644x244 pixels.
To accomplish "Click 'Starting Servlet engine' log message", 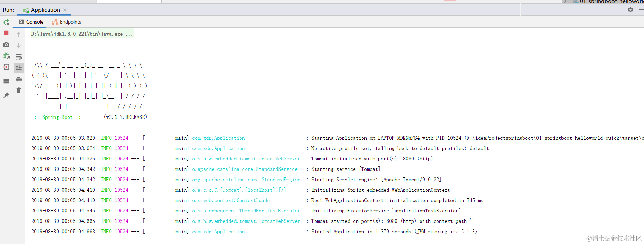I will (376, 180).
